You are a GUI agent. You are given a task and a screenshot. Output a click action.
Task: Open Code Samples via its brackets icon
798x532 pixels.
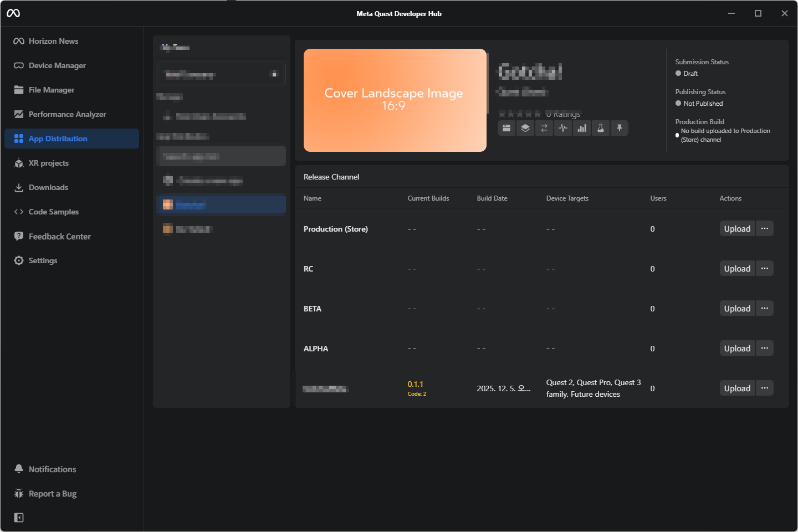19,212
